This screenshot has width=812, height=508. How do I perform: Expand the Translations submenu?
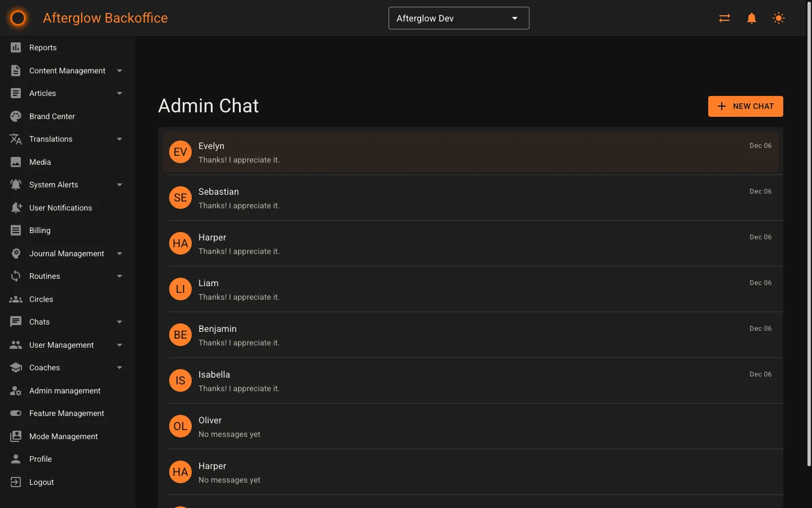click(51, 139)
